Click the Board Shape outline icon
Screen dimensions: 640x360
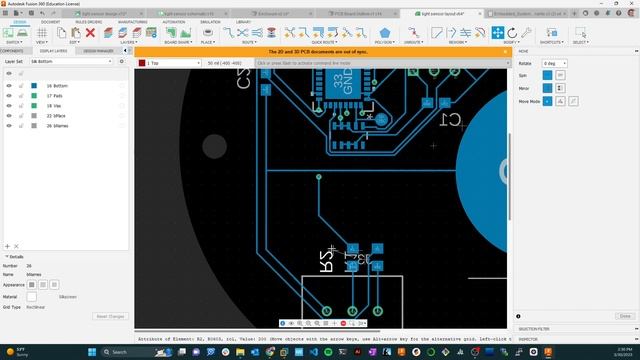point(171,33)
